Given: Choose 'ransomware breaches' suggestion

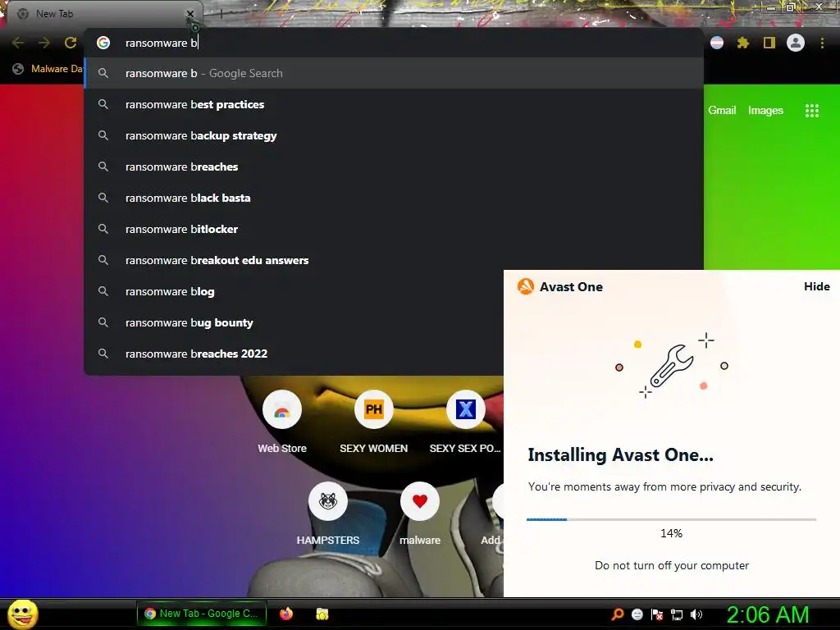Looking at the screenshot, I should point(394,167).
